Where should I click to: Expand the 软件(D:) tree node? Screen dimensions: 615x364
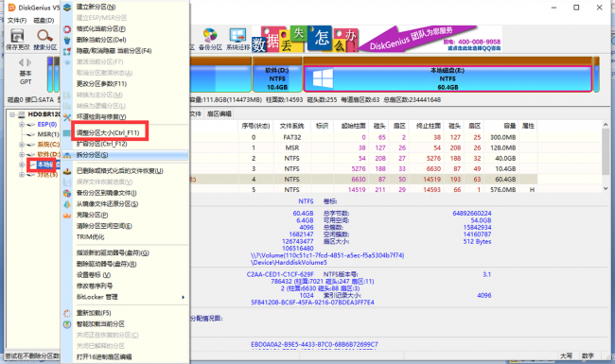point(22,154)
